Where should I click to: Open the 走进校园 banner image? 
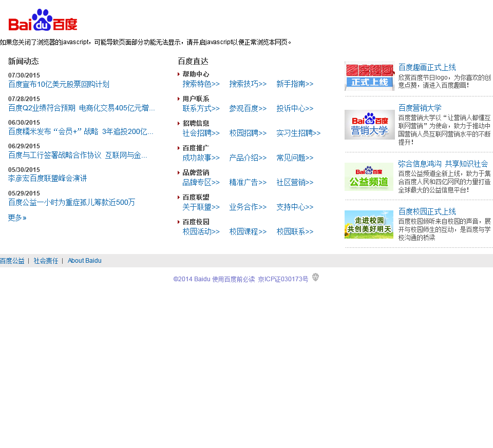(369, 225)
